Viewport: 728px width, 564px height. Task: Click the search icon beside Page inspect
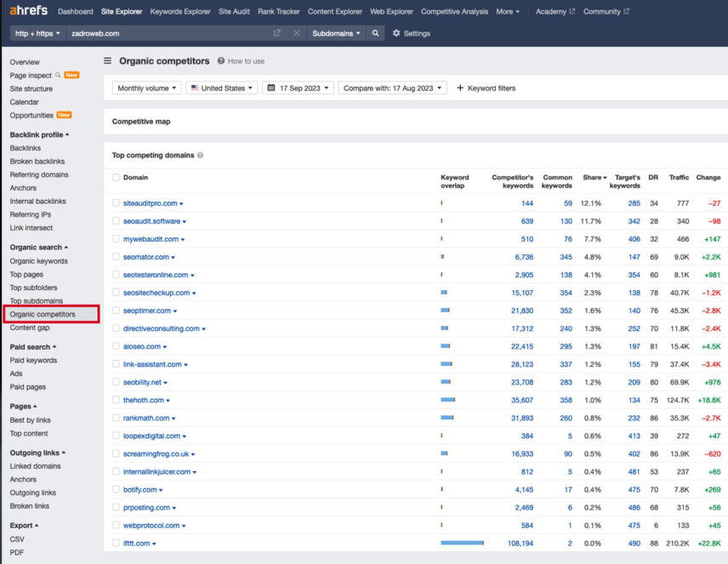pyautogui.click(x=58, y=75)
